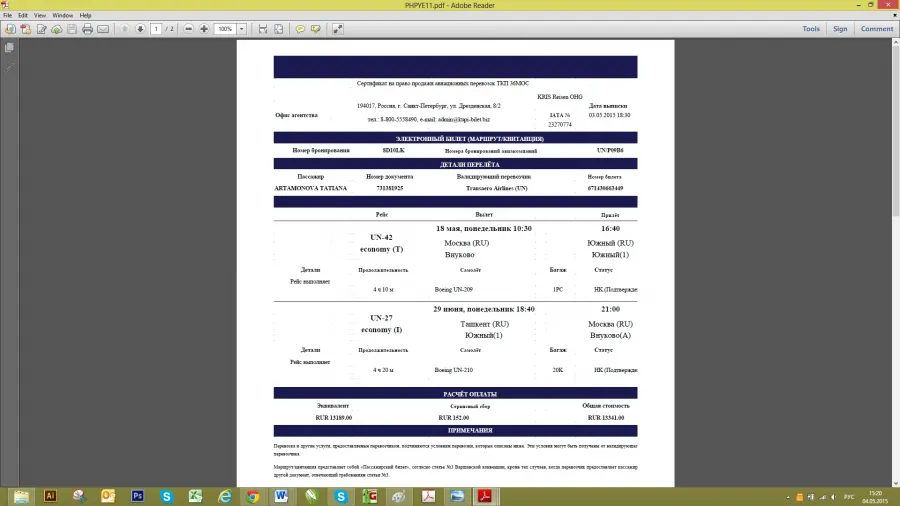The image size is (900, 506).
Task: Click aircraft text Boeing UN-209
Action: point(453,290)
